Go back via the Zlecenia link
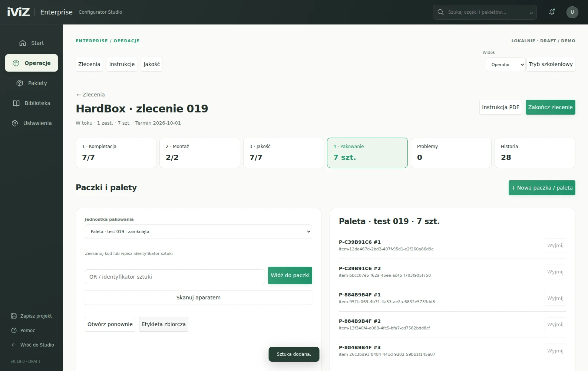Screen dimensions: 588x371 click(90, 95)
